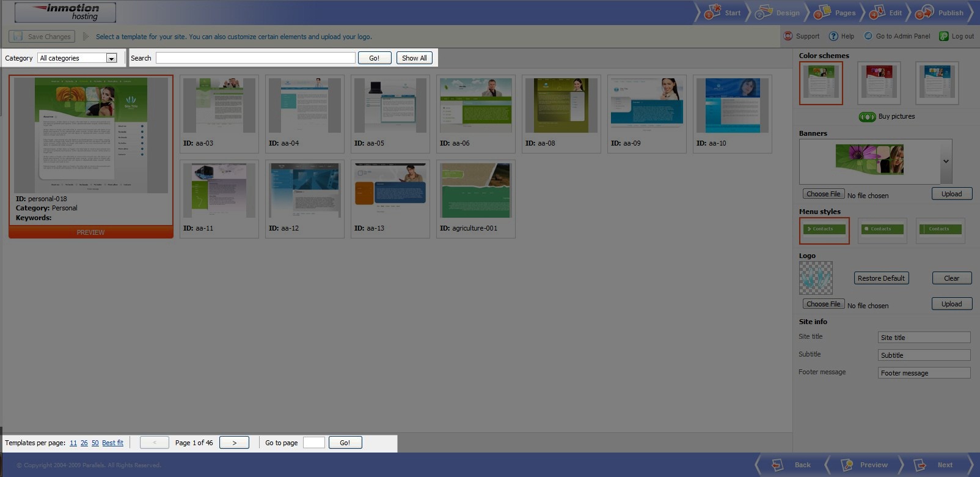Viewport: 980px width, 477px height.
Task: Click the Log out icon
Action: coord(944,36)
